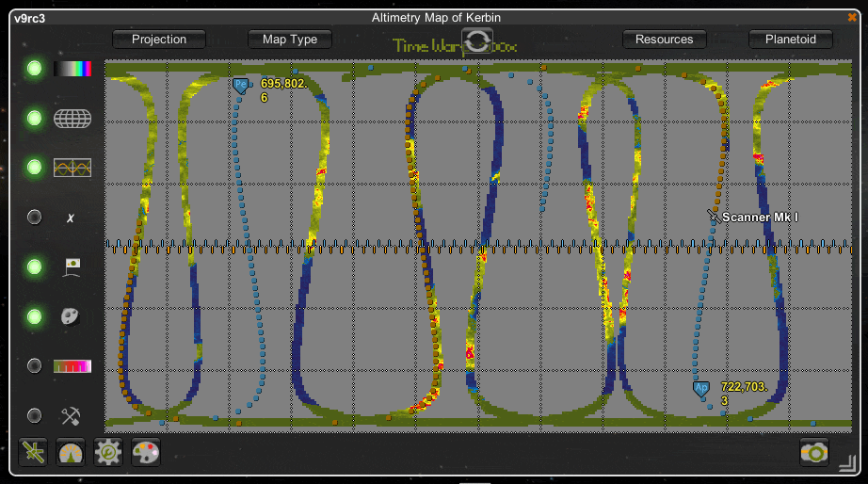The width and height of the screenshot is (868, 484).
Task: Click the asteroid icon
Action: click(70, 316)
